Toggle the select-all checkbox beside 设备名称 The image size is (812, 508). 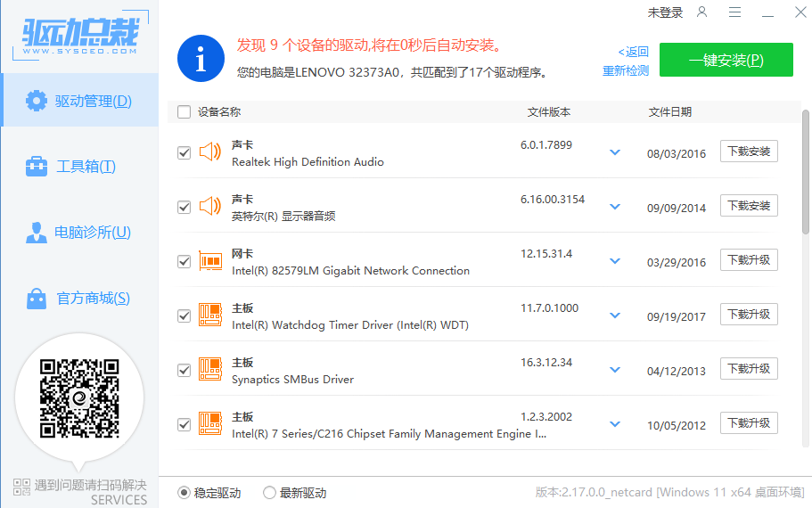click(x=184, y=112)
